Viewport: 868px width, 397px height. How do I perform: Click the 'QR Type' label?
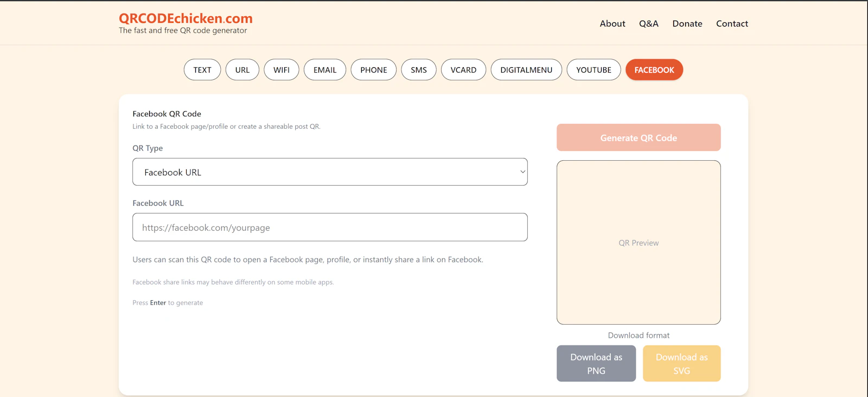[148, 148]
